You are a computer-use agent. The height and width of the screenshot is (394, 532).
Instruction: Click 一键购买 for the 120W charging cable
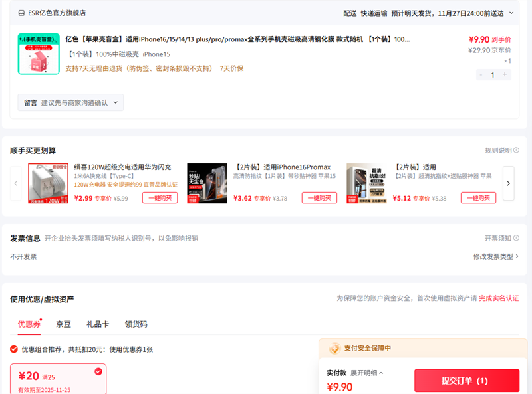pos(160,198)
